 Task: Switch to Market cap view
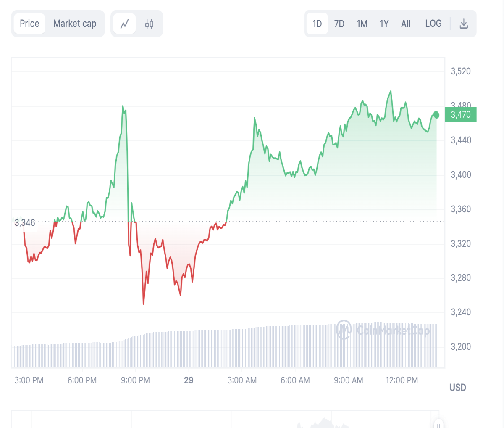[x=75, y=24]
